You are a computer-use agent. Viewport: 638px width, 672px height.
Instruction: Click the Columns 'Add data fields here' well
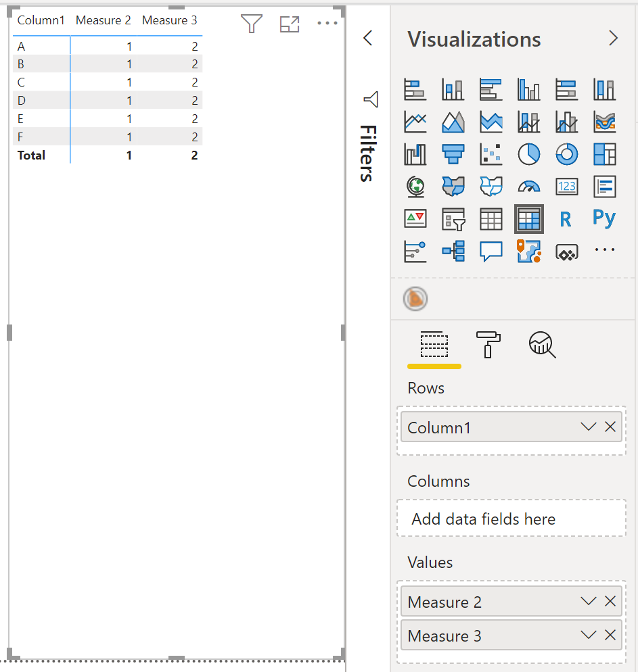[511, 518]
